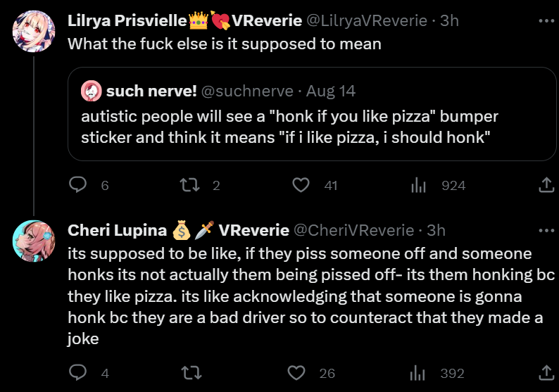
Task: Click the @CheriVReverie handle
Action: point(353,230)
